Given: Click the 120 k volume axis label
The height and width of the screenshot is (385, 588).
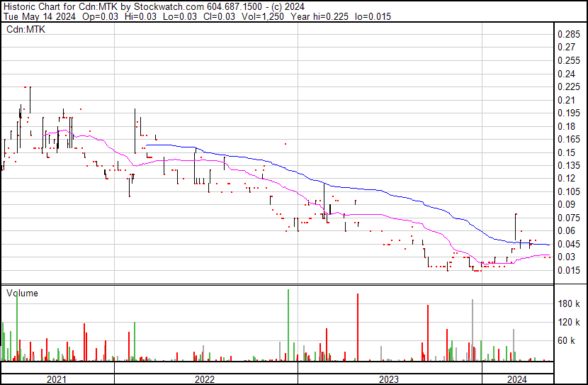Looking at the screenshot, I should point(568,322).
